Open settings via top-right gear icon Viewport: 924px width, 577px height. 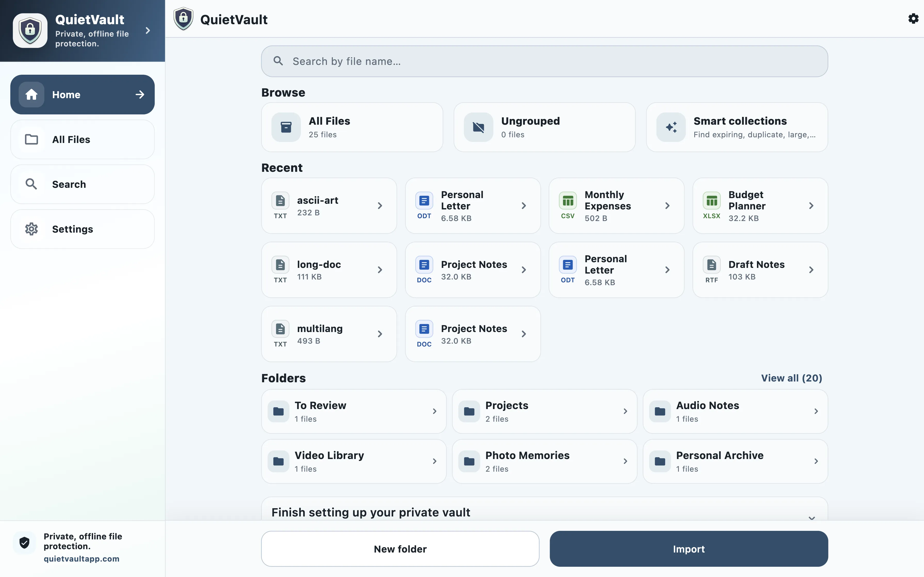(913, 19)
